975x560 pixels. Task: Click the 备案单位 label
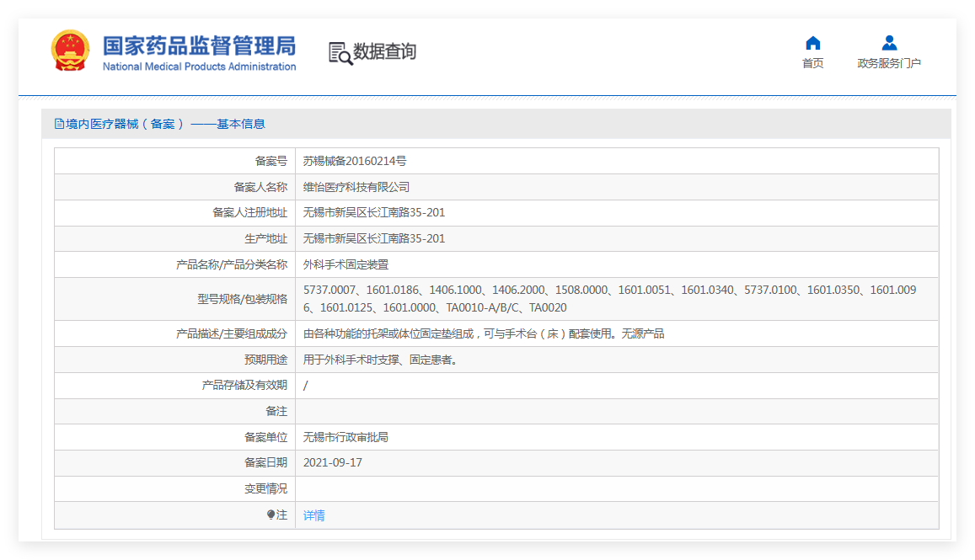point(266,438)
